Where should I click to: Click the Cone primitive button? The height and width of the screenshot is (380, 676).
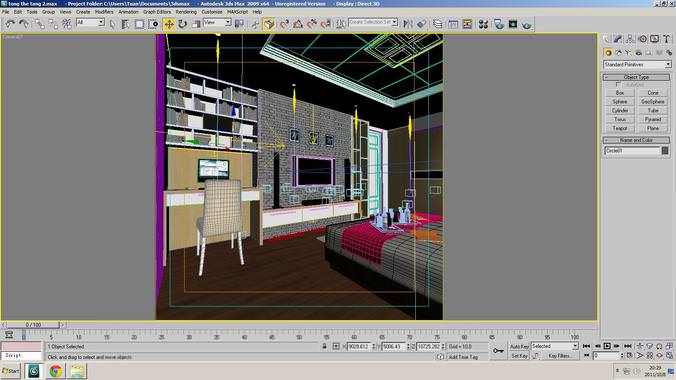[x=653, y=93]
